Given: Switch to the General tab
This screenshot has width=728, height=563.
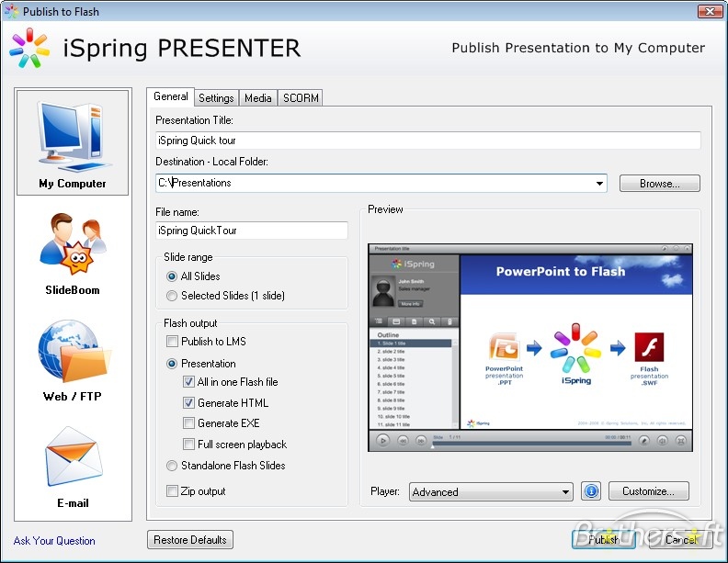Looking at the screenshot, I should pyautogui.click(x=170, y=96).
